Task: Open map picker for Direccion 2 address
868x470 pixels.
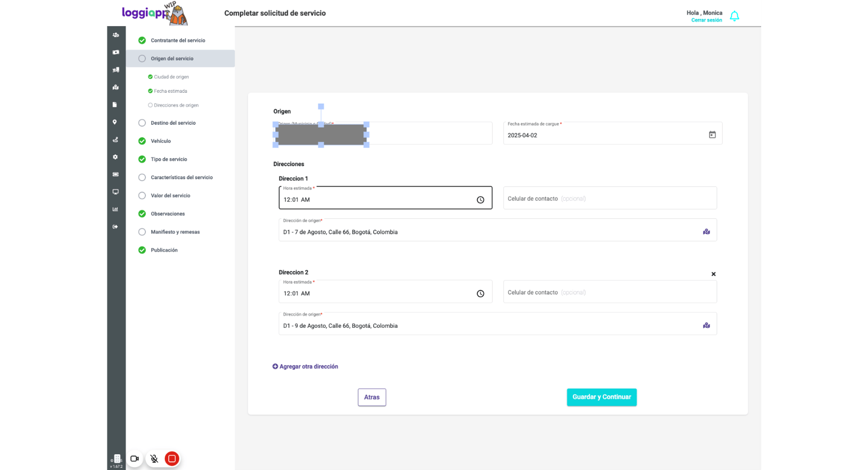Action: 706,326
